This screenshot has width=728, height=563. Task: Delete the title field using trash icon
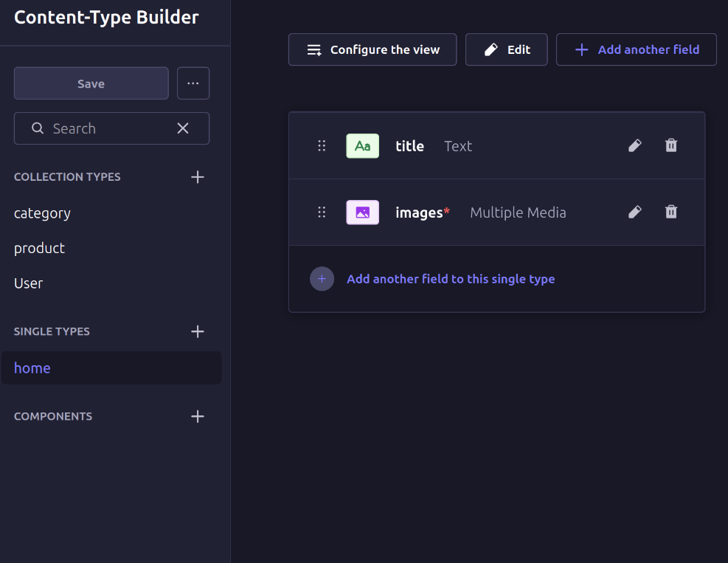671,145
